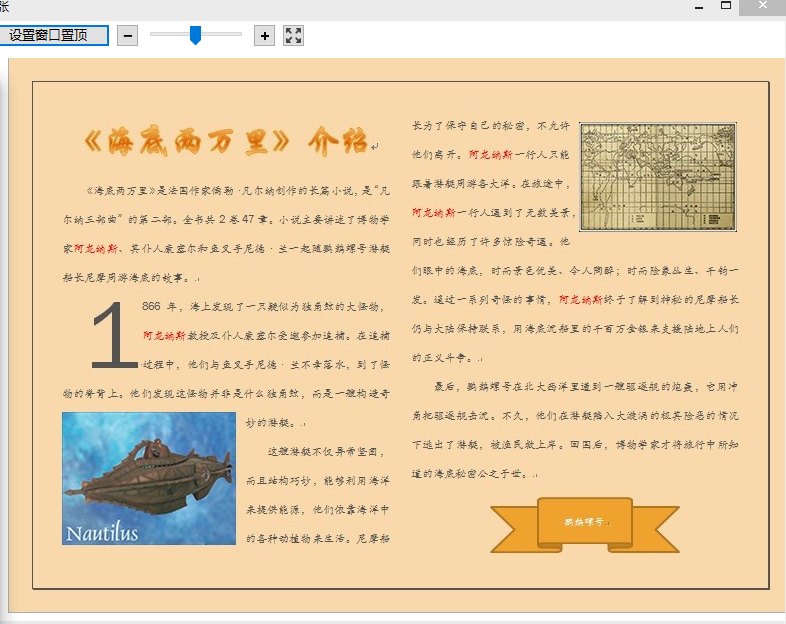
Task: Select the old world map image
Action: (x=658, y=178)
